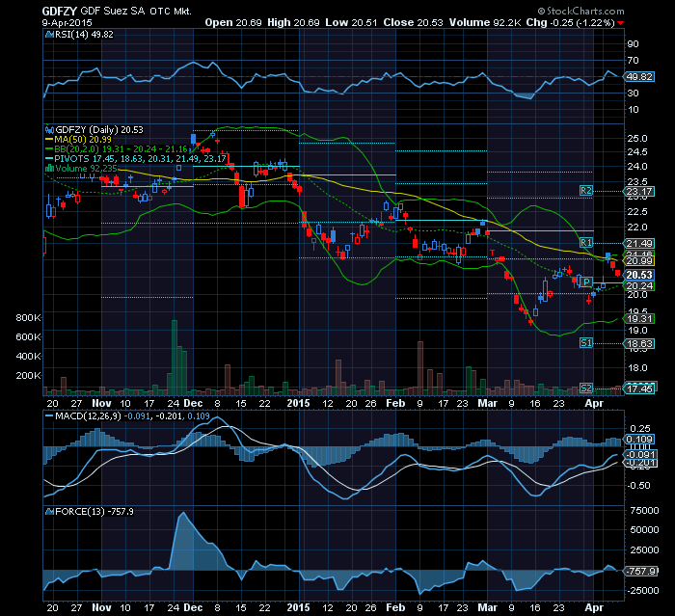Viewport: 675px width, 616px height.
Task: Click the Volume 92,235 legend entry
Action: coord(86,169)
